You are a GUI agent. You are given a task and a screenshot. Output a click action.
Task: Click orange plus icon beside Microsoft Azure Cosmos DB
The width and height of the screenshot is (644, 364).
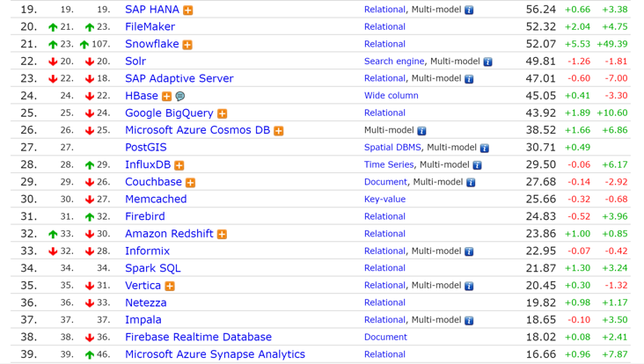tap(279, 131)
